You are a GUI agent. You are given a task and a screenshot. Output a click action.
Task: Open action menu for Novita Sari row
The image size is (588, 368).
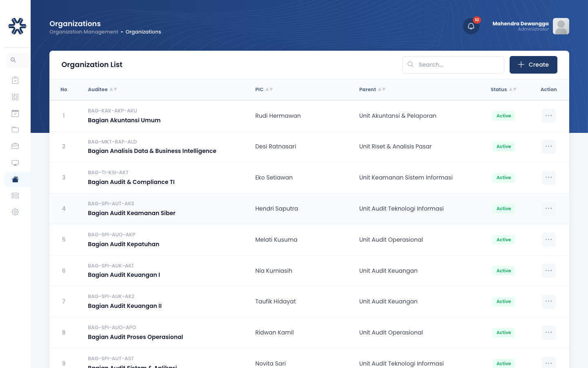[549, 363]
